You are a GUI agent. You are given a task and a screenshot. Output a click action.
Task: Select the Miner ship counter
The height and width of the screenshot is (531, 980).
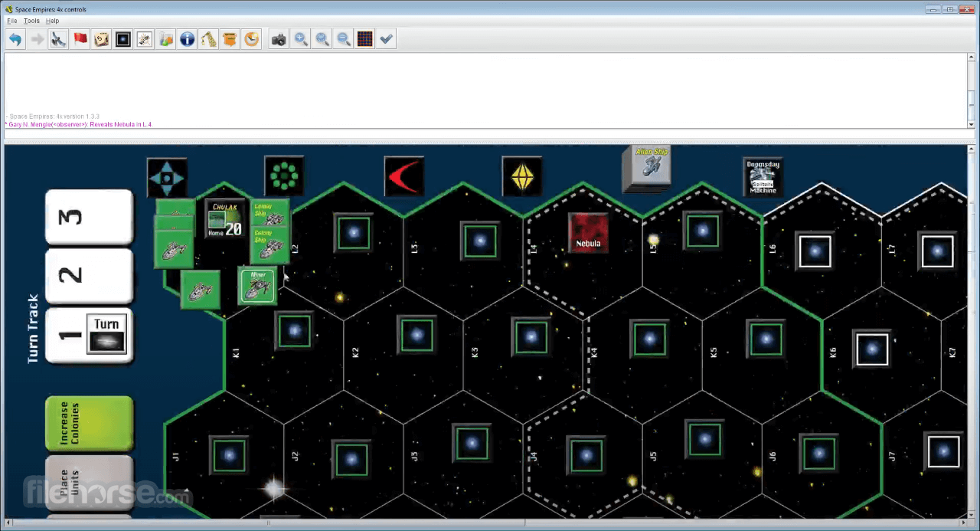257,286
